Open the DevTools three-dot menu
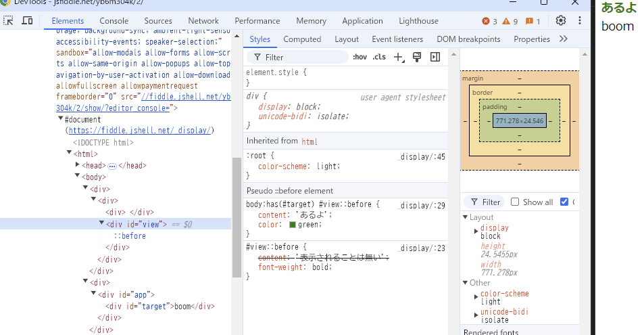644x335 pixels. tap(580, 20)
